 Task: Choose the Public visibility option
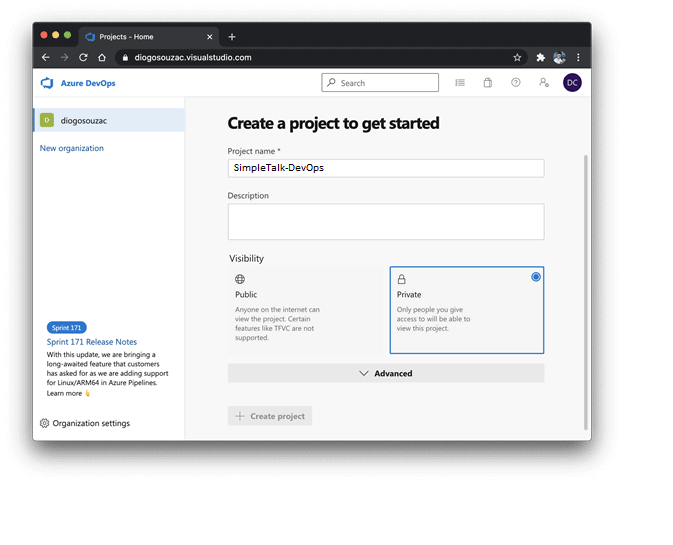click(x=306, y=310)
